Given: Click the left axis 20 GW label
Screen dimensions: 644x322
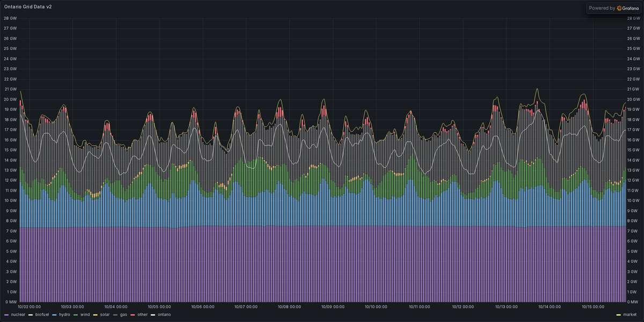Looking at the screenshot, I should [10, 99].
